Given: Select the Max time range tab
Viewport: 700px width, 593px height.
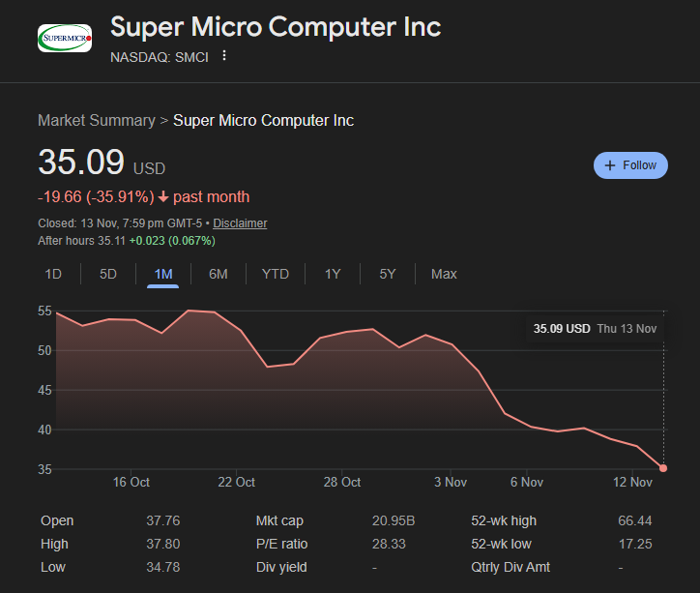Looking at the screenshot, I should click(x=444, y=274).
